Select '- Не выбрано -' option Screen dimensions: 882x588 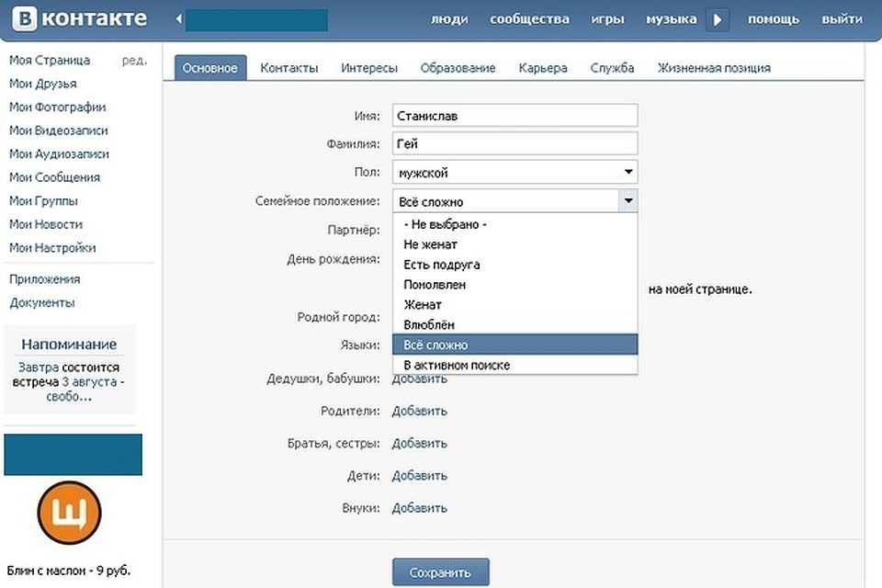click(x=514, y=224)
